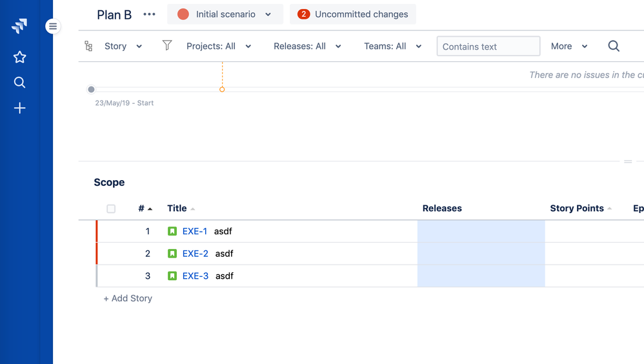Expand the Teams: All filter
644x364 pixels.
click(392, 46)
